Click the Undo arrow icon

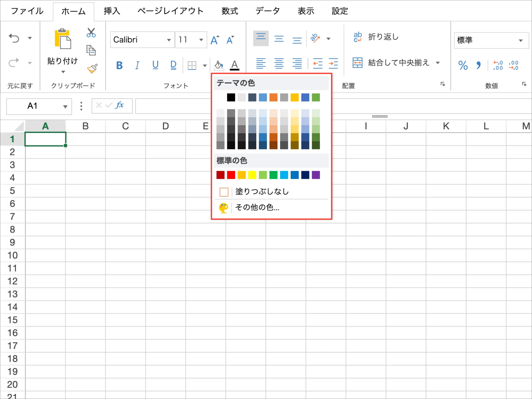point(14,38)
